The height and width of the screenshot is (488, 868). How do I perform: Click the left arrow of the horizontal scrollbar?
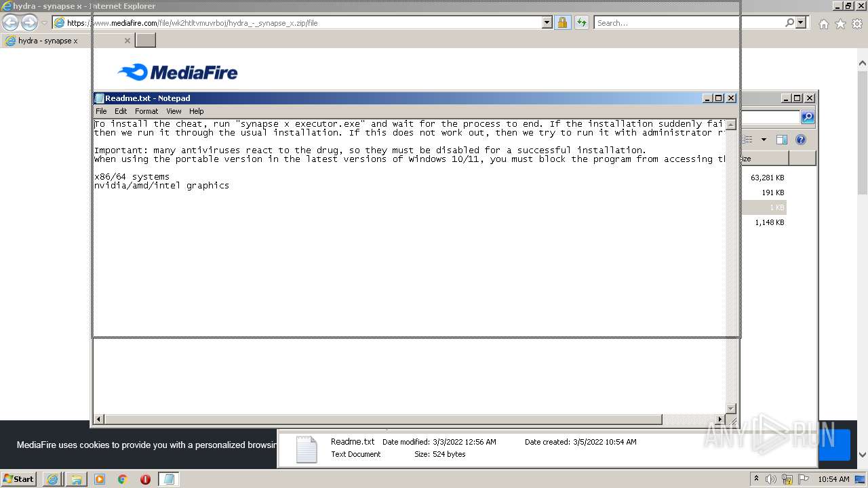pos(99,420)
